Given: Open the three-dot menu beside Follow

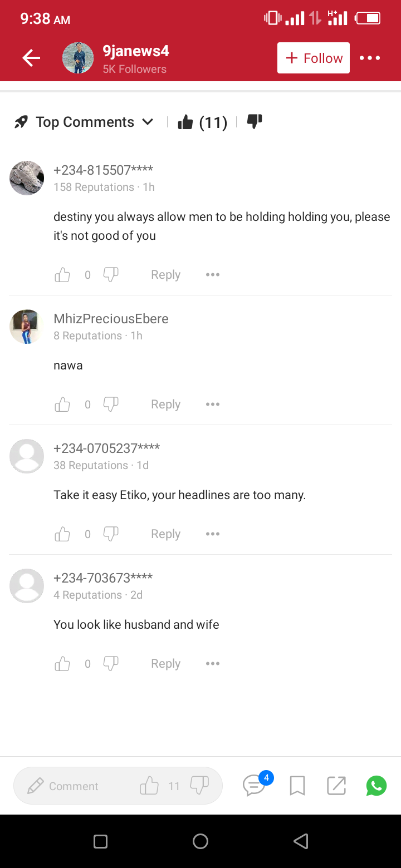Looking at the screenshot, I should (370, 58).
